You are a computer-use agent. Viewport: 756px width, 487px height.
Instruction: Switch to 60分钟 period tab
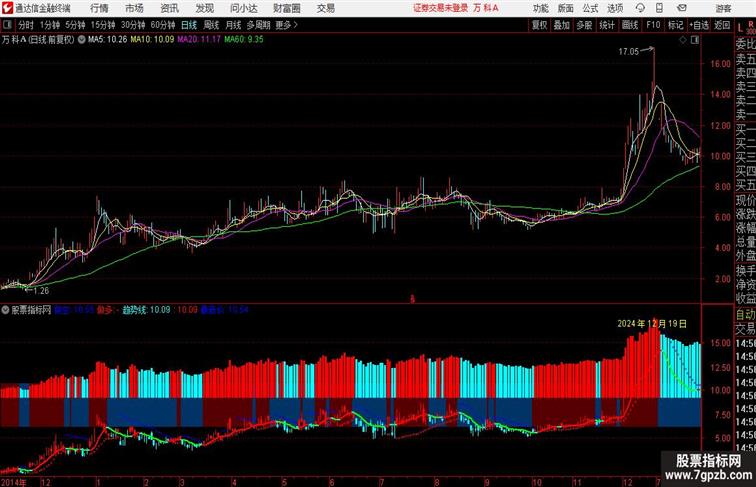163,25
